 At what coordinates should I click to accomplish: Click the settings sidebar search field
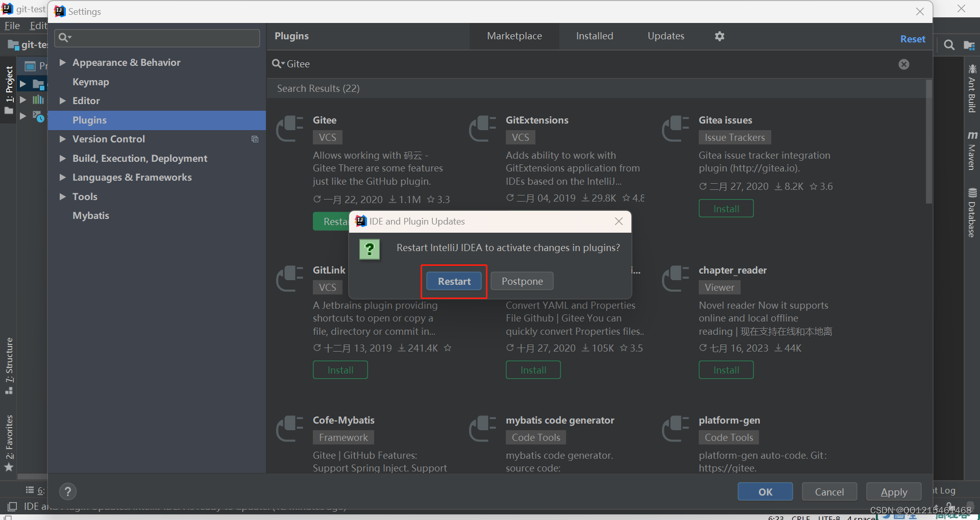click(x=157, y=38)
